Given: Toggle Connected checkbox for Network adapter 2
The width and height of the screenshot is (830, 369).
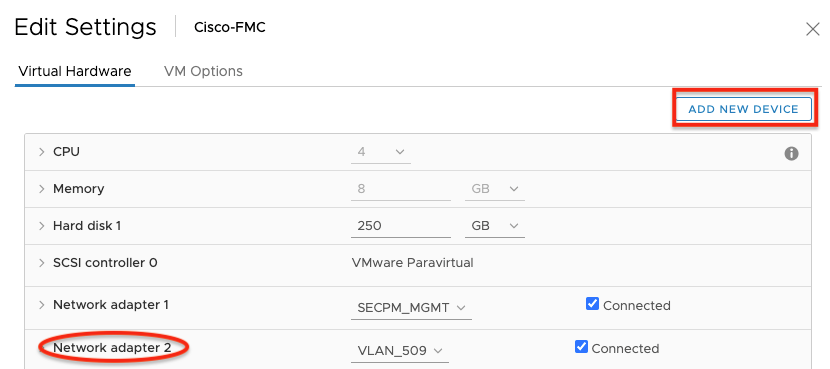Looking at the screenshot, I should pos(581,347).
